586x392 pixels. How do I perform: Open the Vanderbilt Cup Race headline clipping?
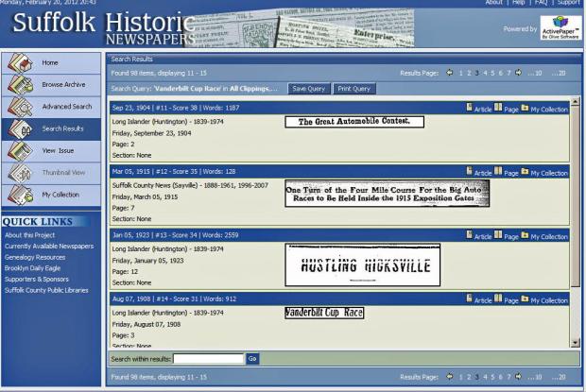324,313
